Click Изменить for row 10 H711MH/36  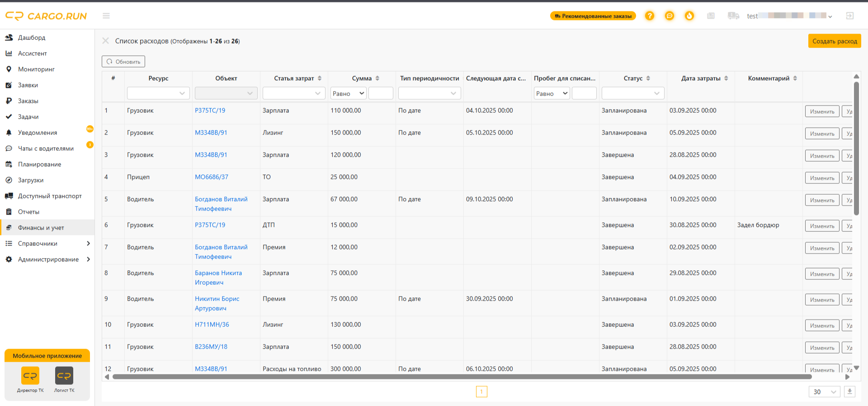pyautogui.click(x=822, y=325)
